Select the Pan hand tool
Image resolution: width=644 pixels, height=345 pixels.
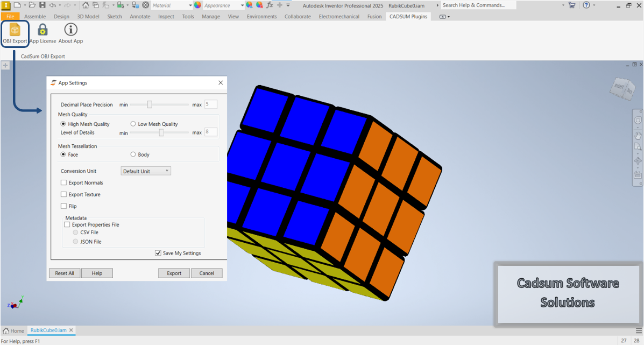pos(638,135)
